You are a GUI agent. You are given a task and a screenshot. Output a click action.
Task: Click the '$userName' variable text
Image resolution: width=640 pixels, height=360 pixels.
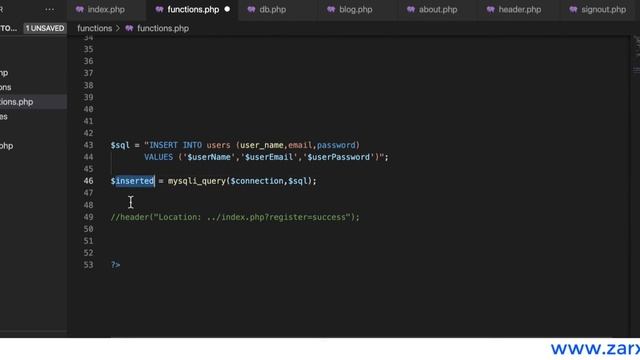(x=209, y=157)
